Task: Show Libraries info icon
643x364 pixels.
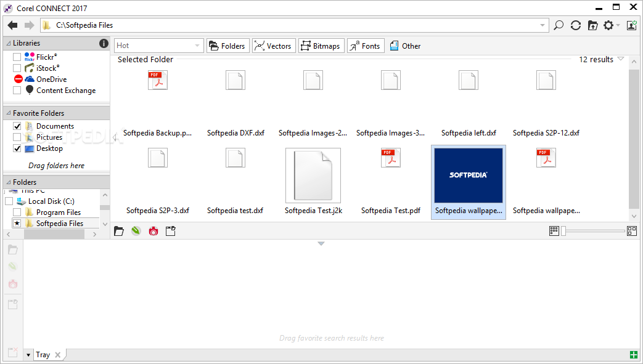Action: click(104, 43)
